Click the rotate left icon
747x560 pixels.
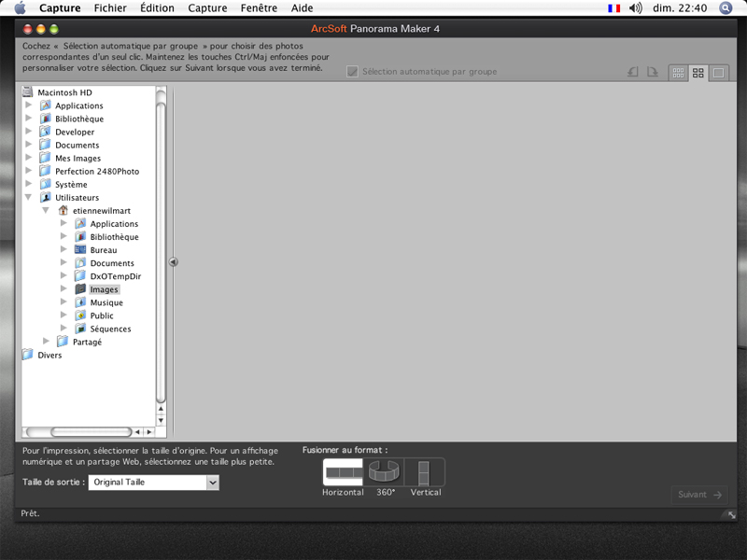pos(633,72)
